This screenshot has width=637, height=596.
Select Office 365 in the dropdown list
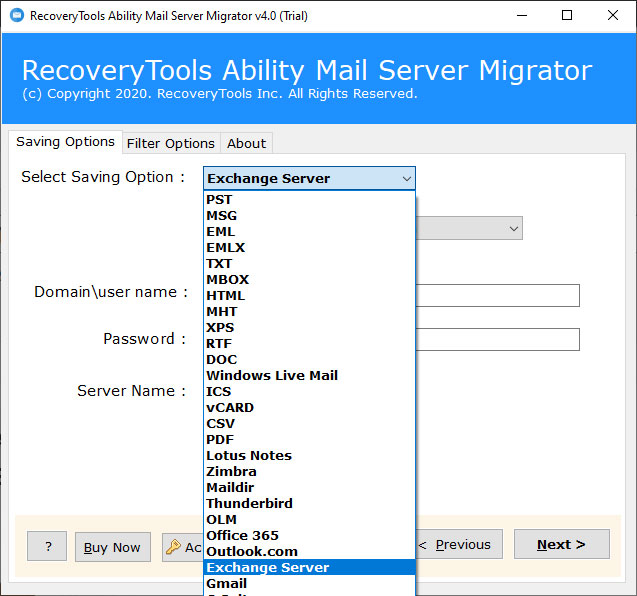tap(241, 536)
